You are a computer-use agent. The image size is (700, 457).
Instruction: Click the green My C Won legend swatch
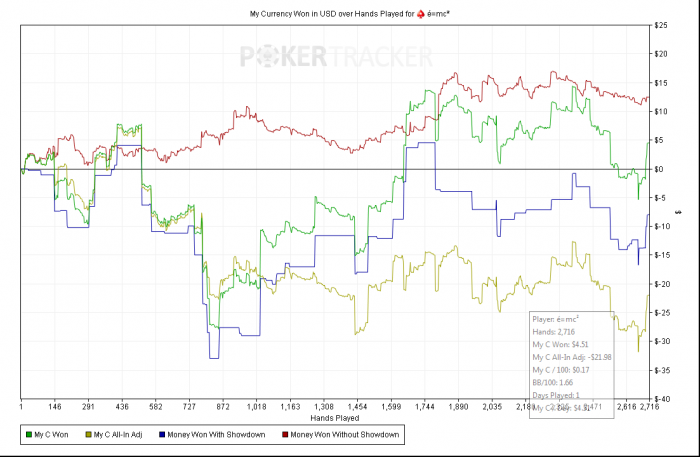click(x=28, y=434)
